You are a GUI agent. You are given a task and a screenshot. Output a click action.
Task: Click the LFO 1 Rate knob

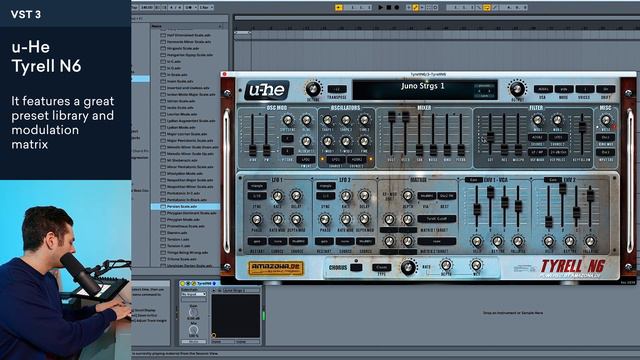click(x=278, y=196)
